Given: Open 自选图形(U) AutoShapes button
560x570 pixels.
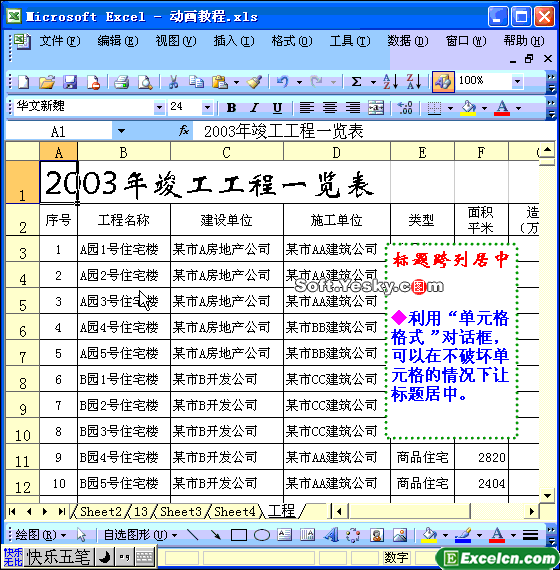Looking at the screenshot, I should click(x=140, y=535).
